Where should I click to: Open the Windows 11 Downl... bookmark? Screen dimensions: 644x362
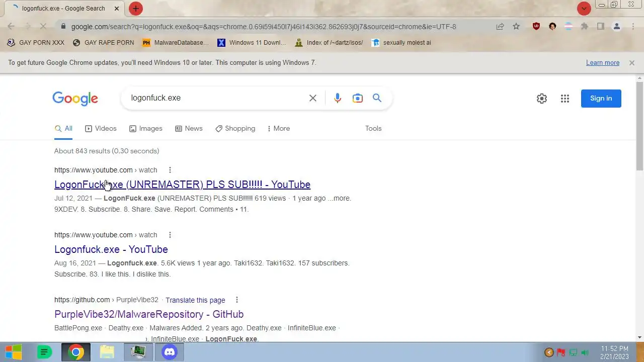(x=252, y=43)
